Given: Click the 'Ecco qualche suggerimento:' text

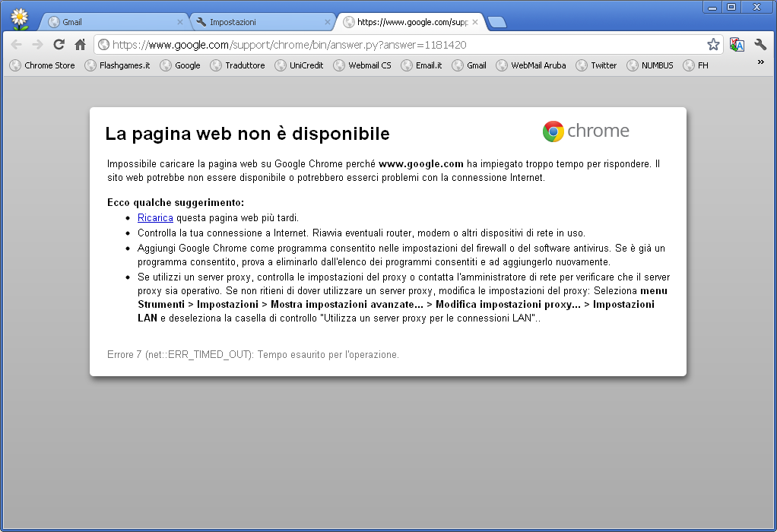Looking at the screenshot, I should pos(176,203).
